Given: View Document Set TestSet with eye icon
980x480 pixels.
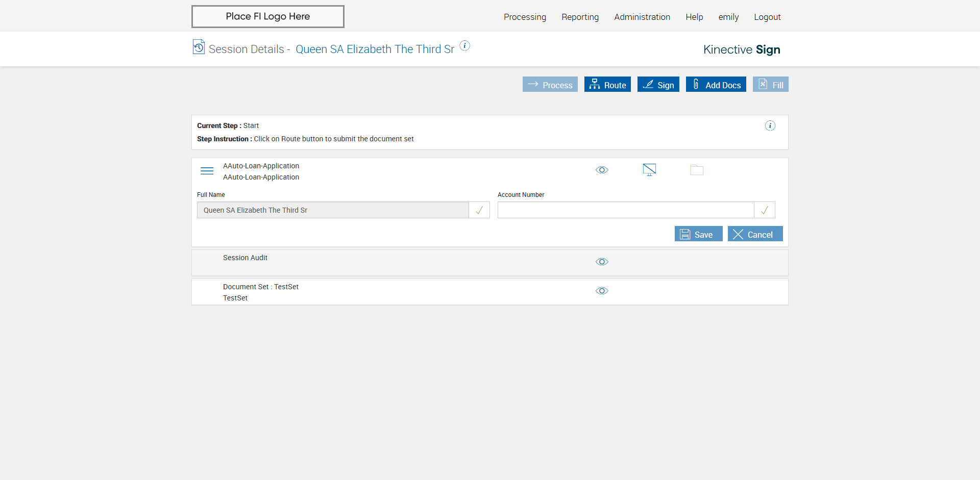Looking at the screenshot, I should click(x=602, y=291).
